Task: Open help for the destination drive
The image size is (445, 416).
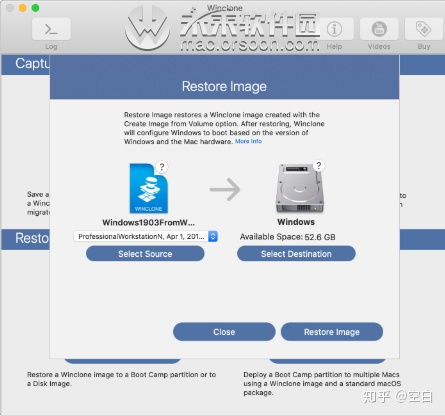Action: (319, 165)
